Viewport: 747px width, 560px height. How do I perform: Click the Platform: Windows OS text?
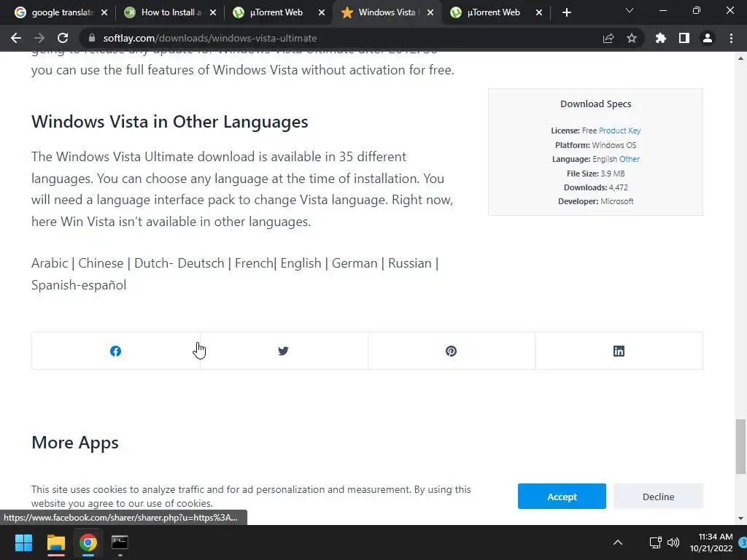(595, 145)
